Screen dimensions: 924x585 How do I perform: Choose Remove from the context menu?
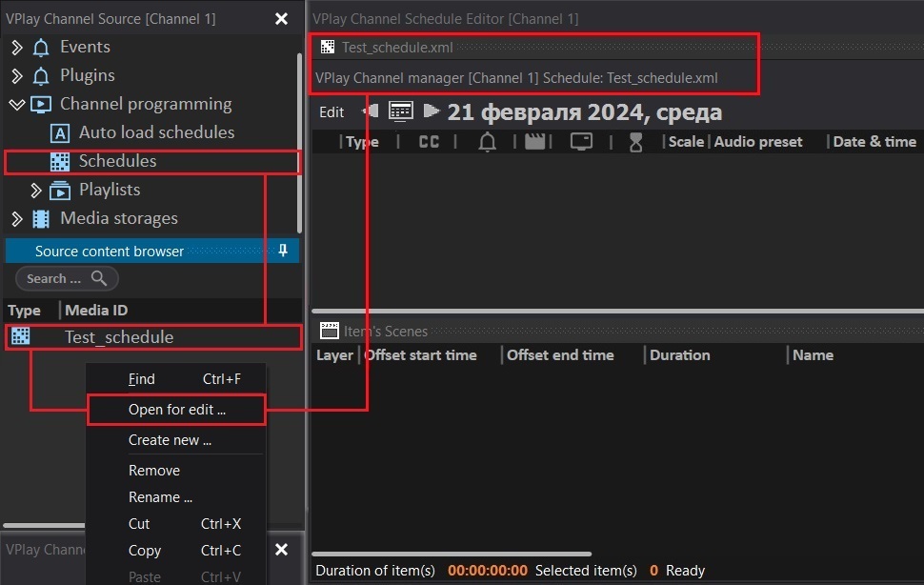176,470
